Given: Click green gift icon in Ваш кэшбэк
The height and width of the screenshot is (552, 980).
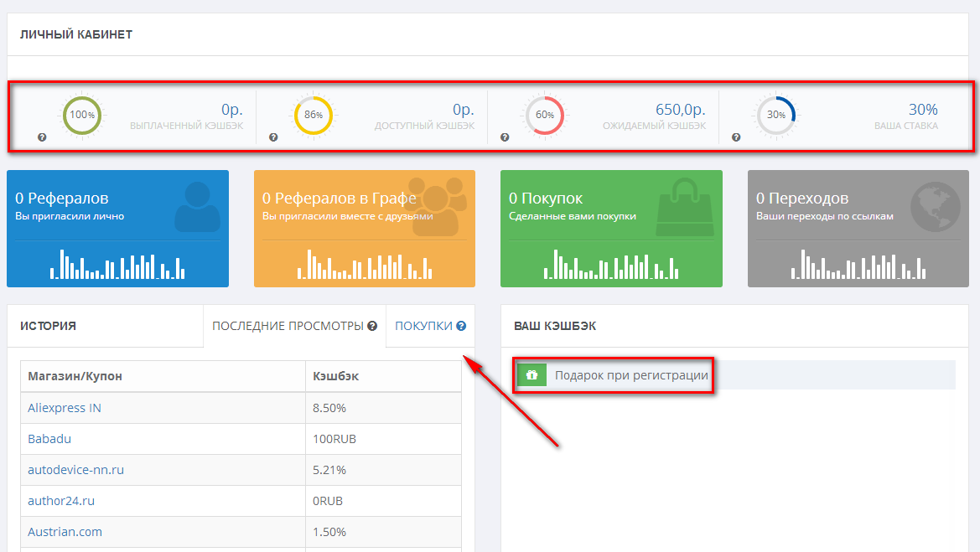Looking at the screenshot, I should click(531, 375).
